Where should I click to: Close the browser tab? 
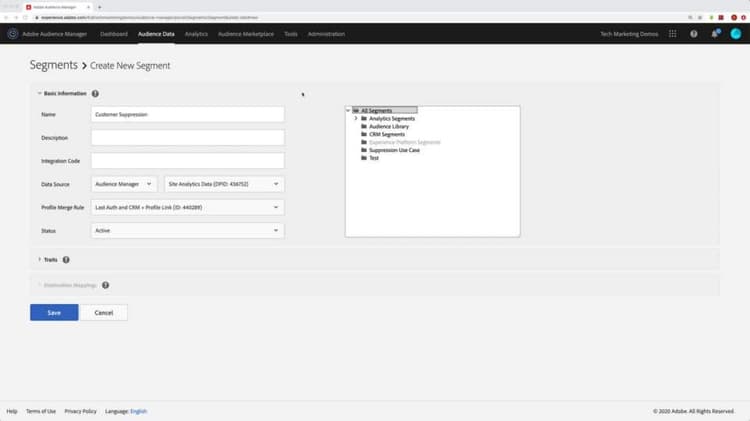coord(88,7)
